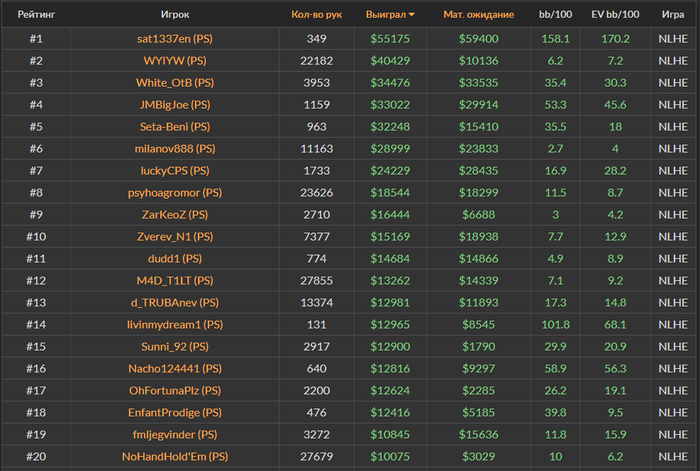Open OhFortunaPlz (PS) player profile
700x471 pixels.
tap(175, 391)
